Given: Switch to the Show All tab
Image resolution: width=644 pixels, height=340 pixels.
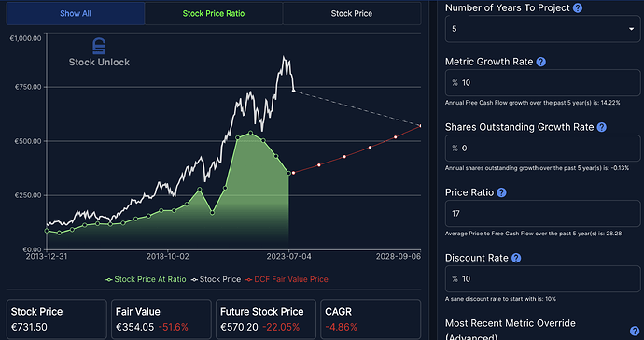Looking at the screenshot, I should pos(76,14).
